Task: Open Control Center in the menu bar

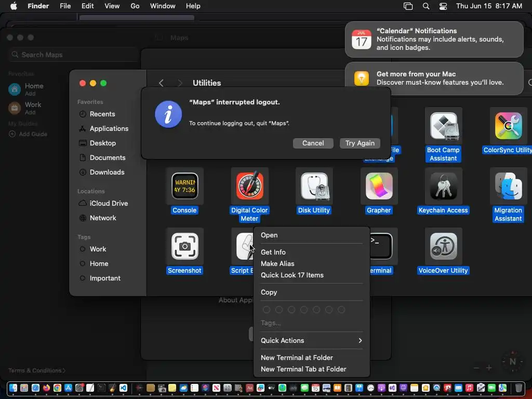Action: (443, 6)
